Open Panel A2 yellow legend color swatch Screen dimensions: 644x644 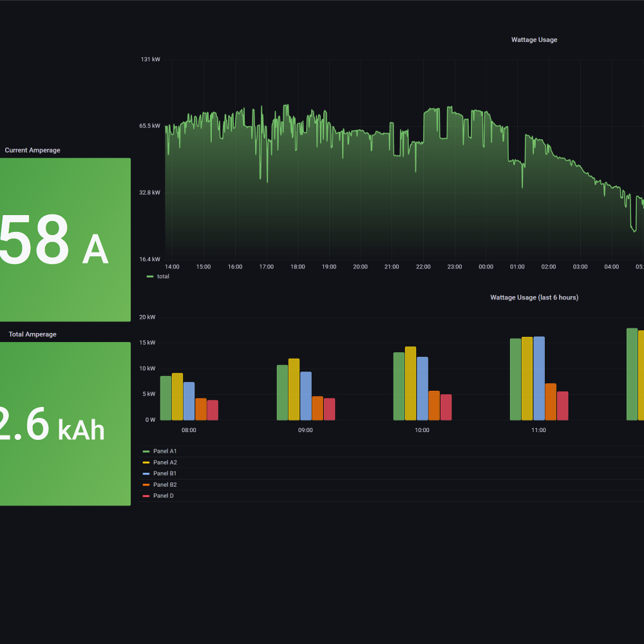click(146, 462)
